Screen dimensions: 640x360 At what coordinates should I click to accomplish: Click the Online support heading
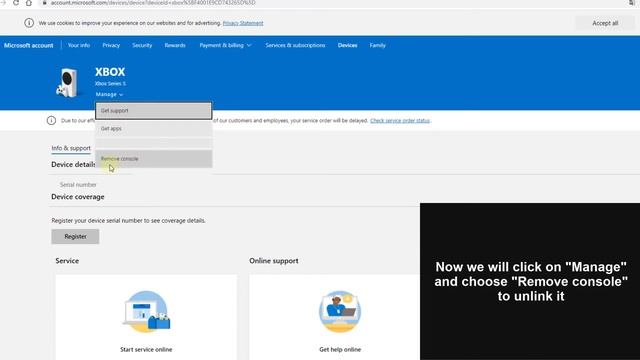coord(274,261)
